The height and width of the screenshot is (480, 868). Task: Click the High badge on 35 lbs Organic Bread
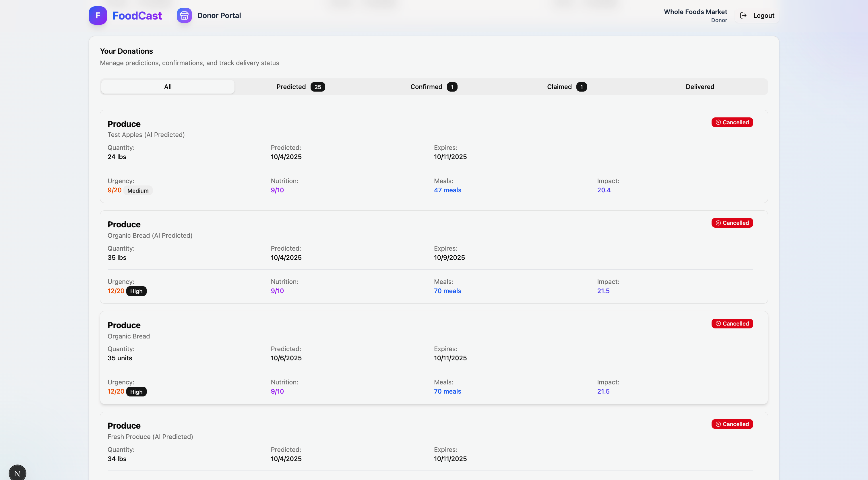click(136, 291)
